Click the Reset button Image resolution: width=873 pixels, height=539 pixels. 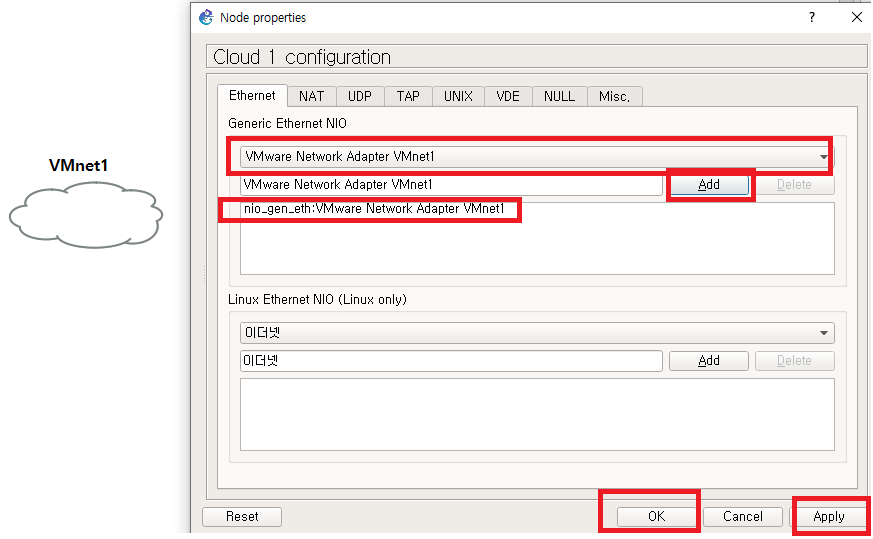[242, 516]
